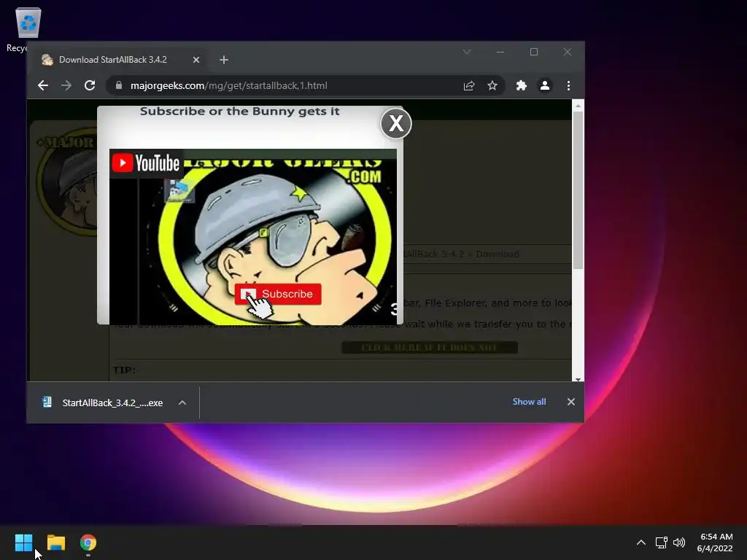Image resolution: width=747 pixels, height=560 pixels.
Task: Maximize the Chrome window
Action: (x=533, y=52)
